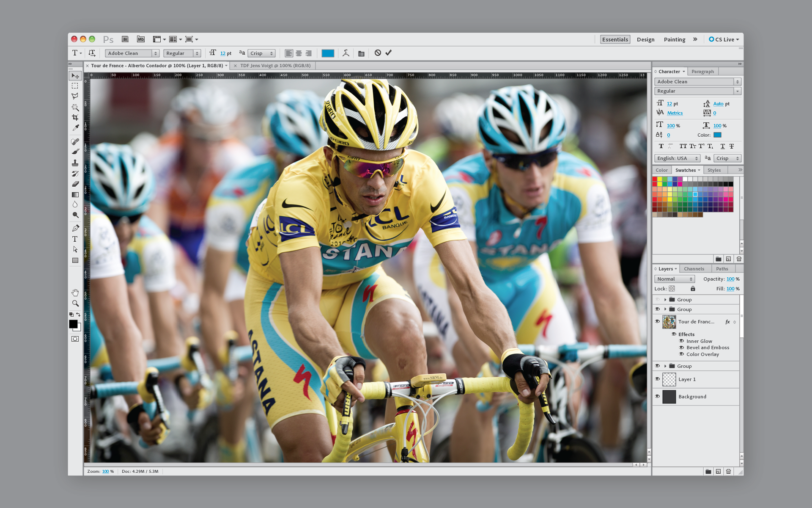The image size is (812, 508).
Task: Commit text edits with the checkmark
Action: pos(389,53)
